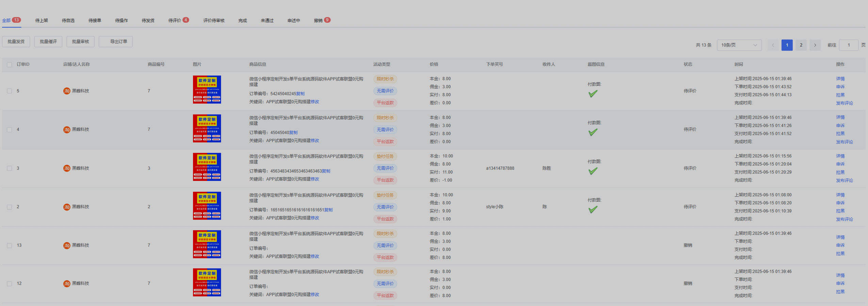Click 发布评论 link for order 3
The width and height of the screenshot is (868, 306).
(844, 181)
